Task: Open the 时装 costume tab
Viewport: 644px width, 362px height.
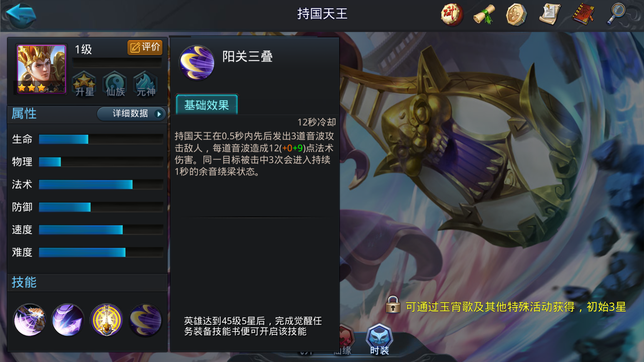Action: coord(379,340)
